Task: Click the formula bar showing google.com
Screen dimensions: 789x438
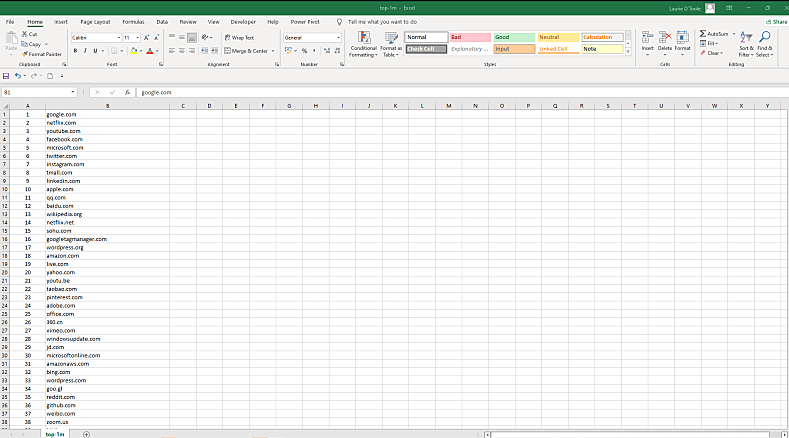Action: click(x=462, y=92)
